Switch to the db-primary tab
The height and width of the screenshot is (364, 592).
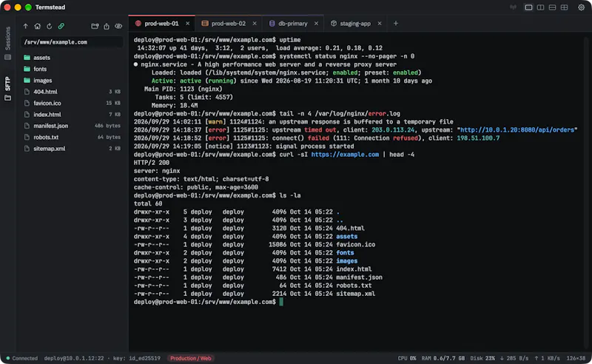click(x=292, y=24)
